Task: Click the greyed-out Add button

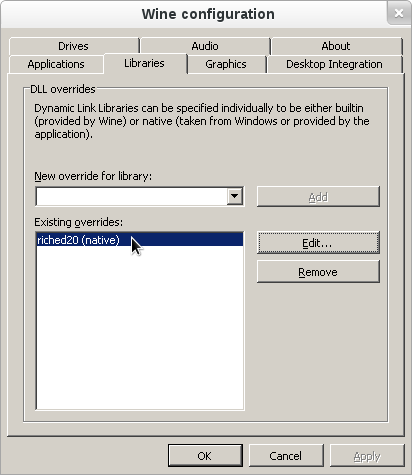Action: pos(318,197)
